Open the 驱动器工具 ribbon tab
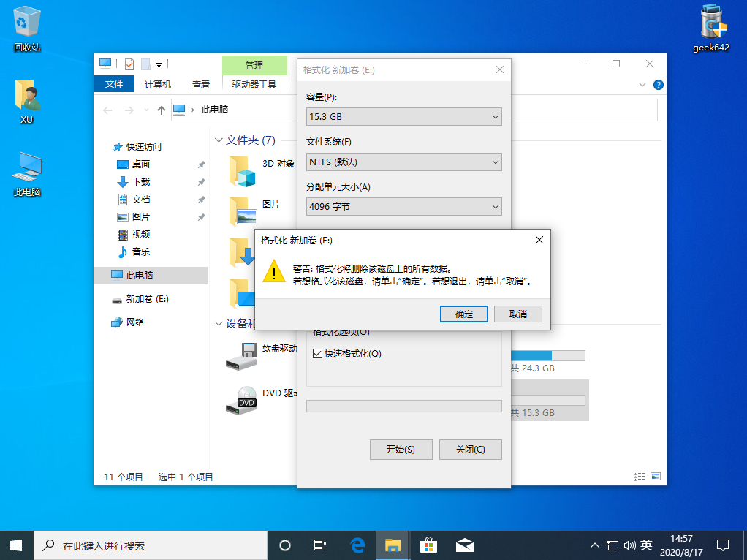The height and width of the screenshot is (560, 747). [254, 84]
